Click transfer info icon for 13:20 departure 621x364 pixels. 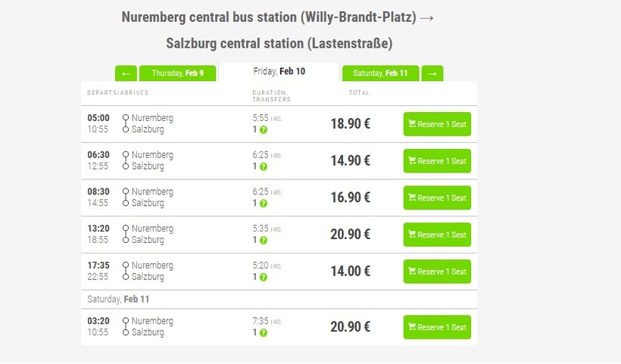tap(264, 241)
